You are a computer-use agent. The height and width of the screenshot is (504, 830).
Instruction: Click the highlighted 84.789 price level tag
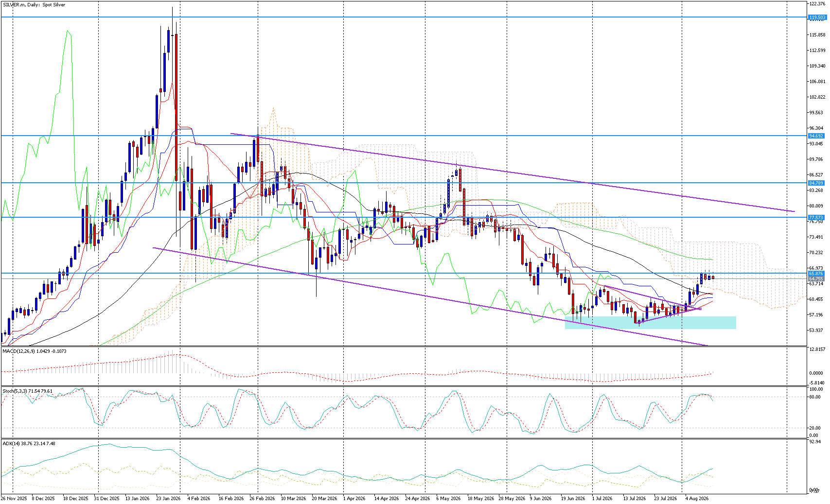pyautogui.click(x=816, y=183)
